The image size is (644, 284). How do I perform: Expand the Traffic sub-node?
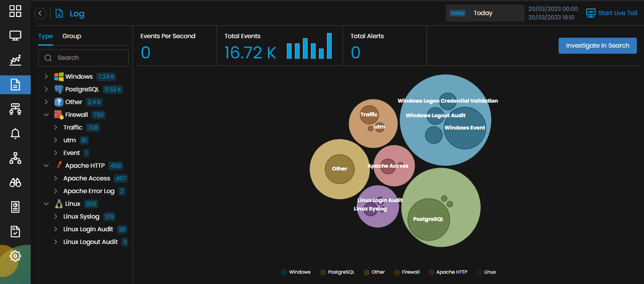[55, 127]
